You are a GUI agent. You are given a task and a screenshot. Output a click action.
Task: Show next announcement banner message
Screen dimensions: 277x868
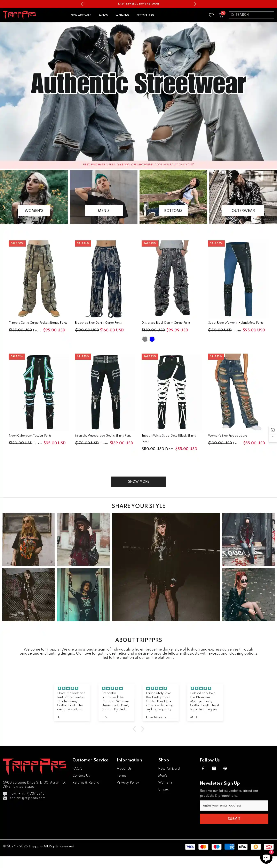click(x=195, y=4)
